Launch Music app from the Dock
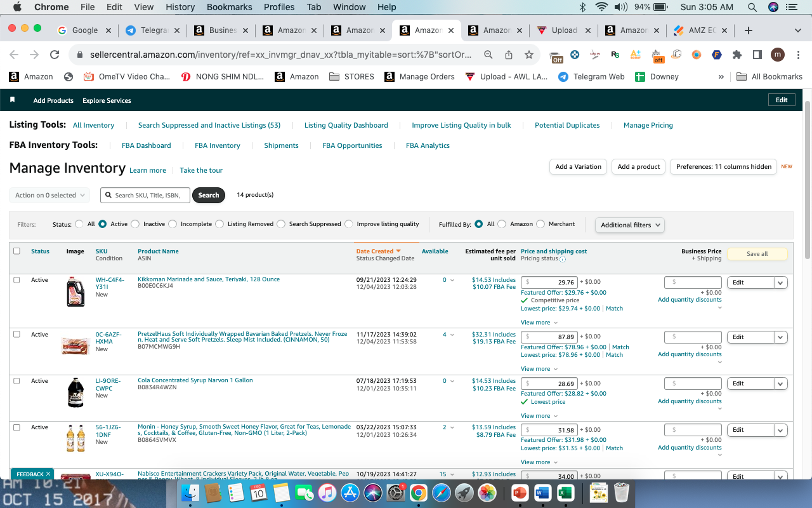 327,492
